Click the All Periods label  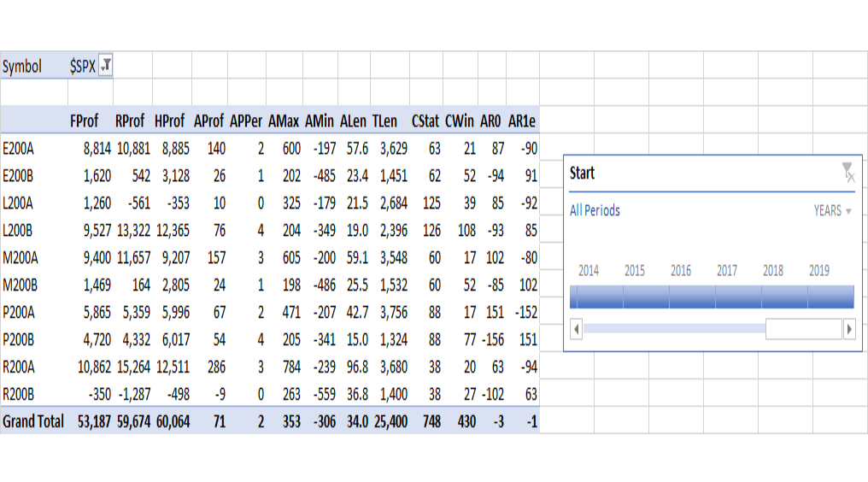point(595,210)
